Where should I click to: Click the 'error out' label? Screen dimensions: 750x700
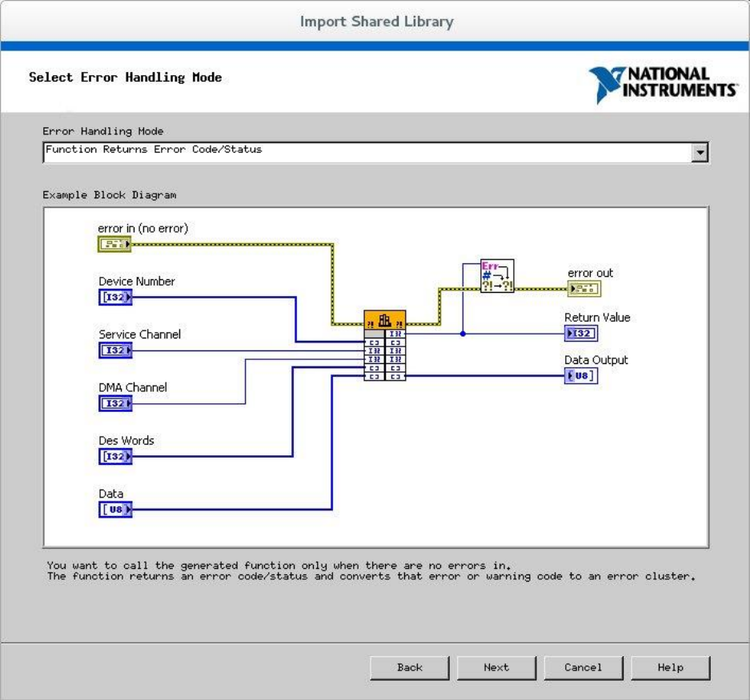pyautogui.click(x=590, y=273)
